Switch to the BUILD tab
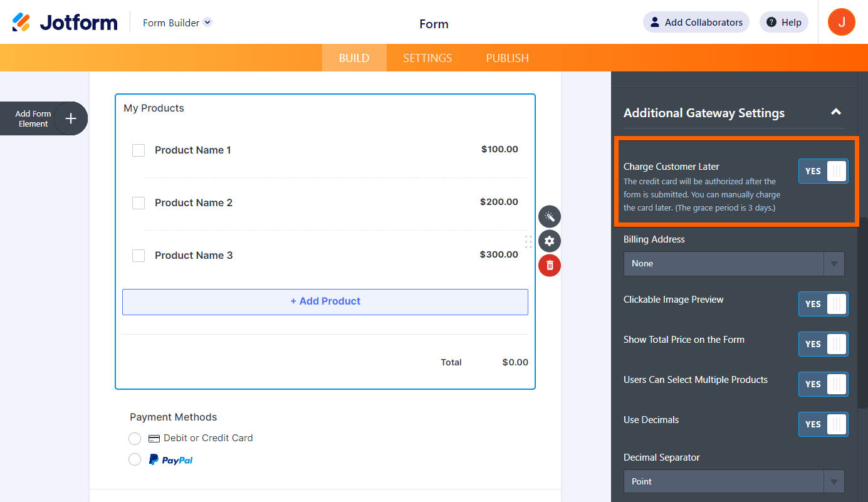 tap(354, 58)
